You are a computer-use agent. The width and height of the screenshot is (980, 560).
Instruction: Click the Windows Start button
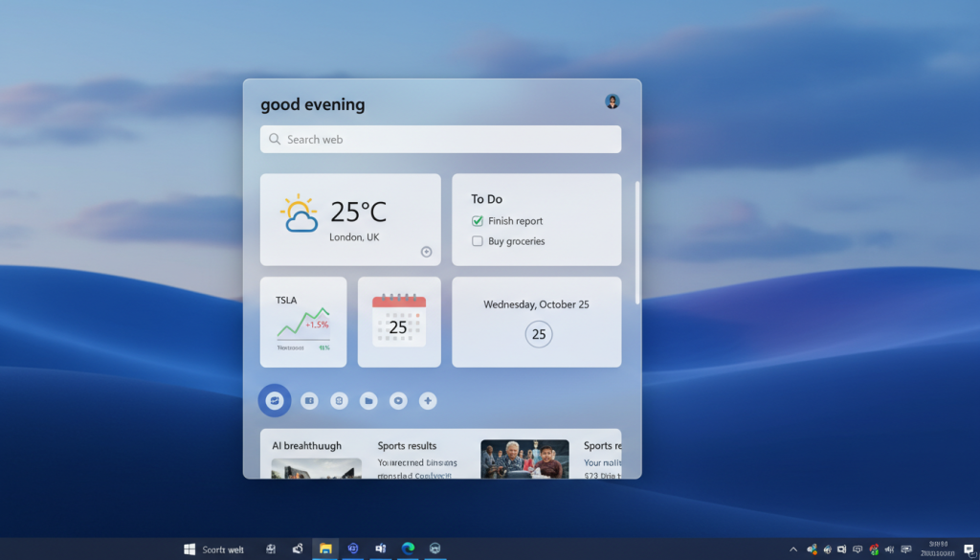point(189,549)
